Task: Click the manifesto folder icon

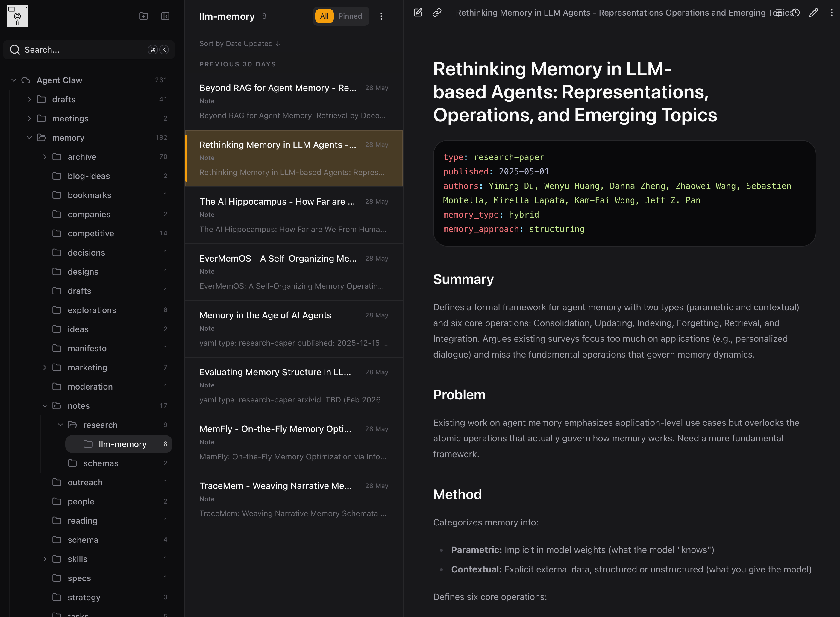Action: point(57,348)
